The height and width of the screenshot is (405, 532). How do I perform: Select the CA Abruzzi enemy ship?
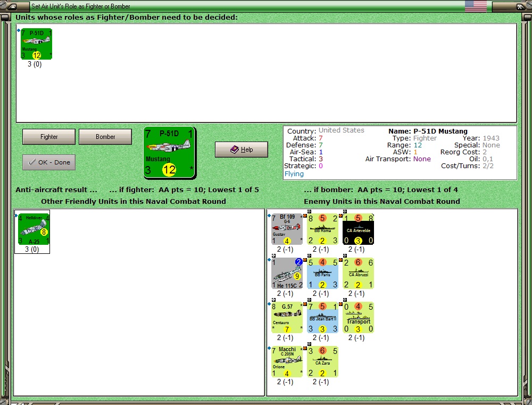[x=358, y=273]
